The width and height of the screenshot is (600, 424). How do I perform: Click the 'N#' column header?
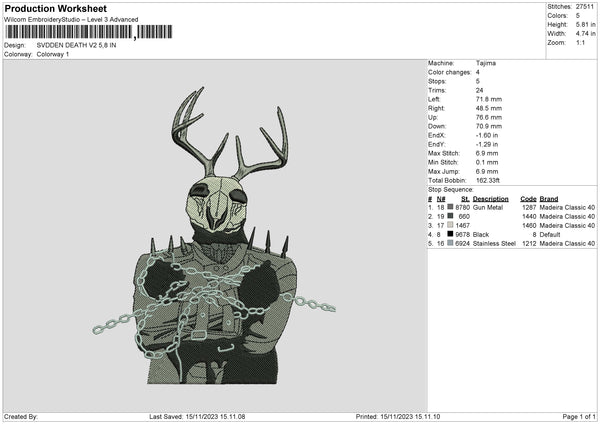click(441, 199)
